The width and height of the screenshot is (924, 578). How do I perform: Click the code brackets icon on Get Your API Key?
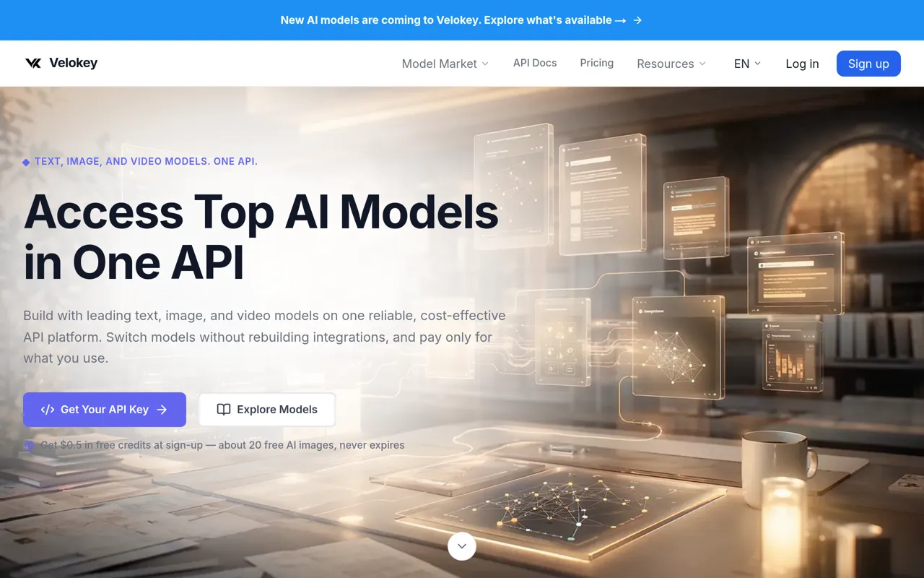point(48,410)
